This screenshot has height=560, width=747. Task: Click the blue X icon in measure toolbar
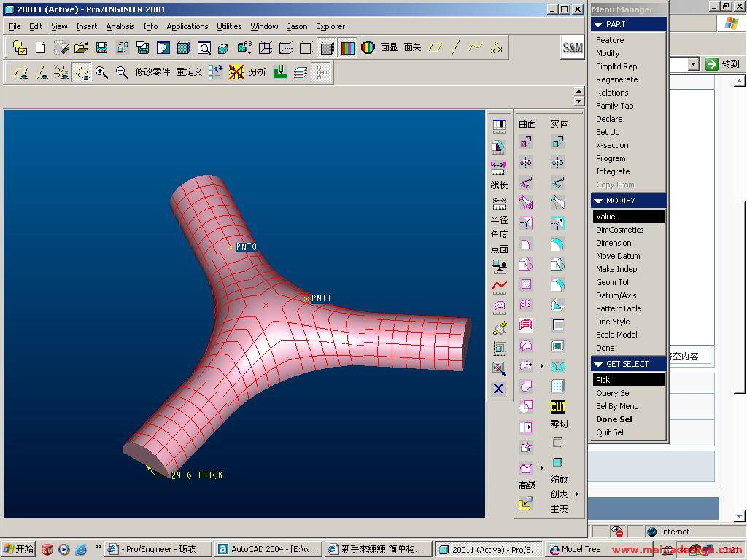(x=499, y=389)
